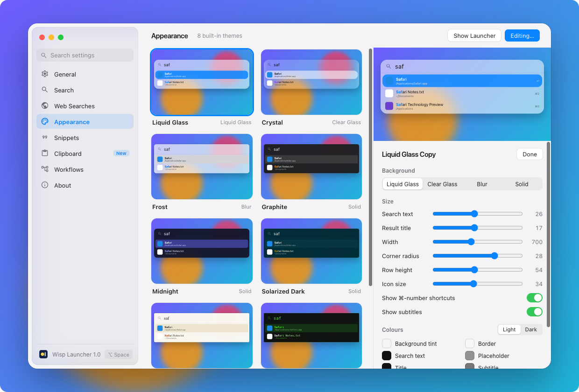This screenshot has height=392, width=579.
Task: Click the Safari Technology Preview purple icon
Action: pos(389,106)
